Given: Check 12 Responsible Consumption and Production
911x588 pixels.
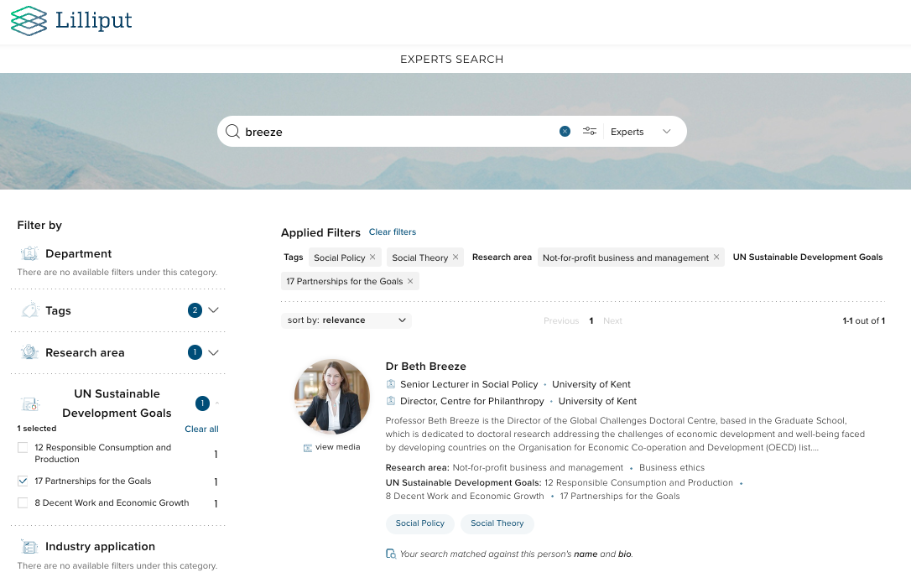Looking at the screenshot, I should tap(23, 447).
